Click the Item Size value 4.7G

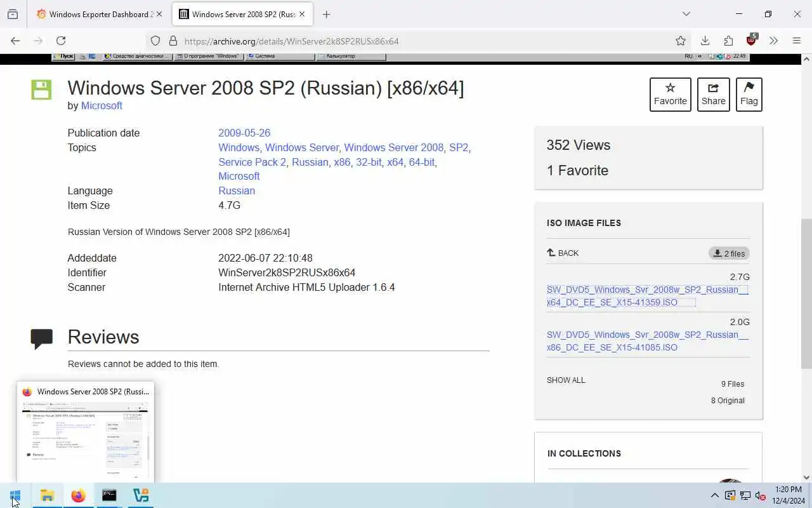pyautogui.click(x=229, y=205)
